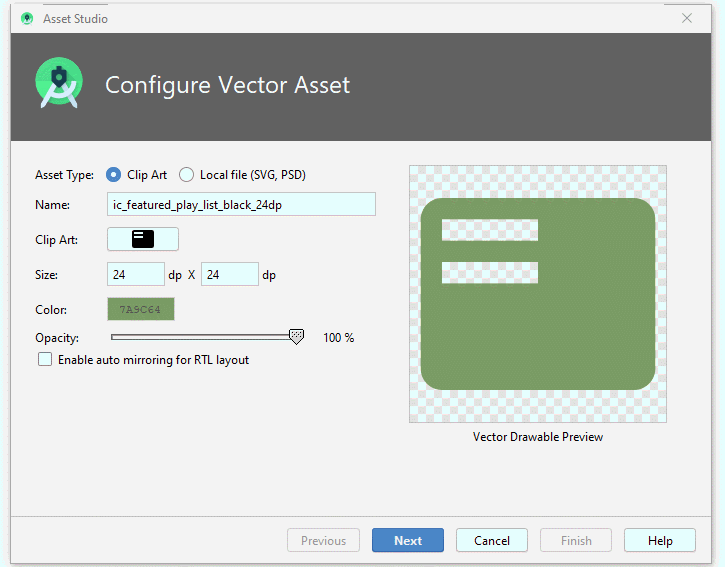Click the height size field
This screenshot has height=567, width=725.
[x=229, y=274]
